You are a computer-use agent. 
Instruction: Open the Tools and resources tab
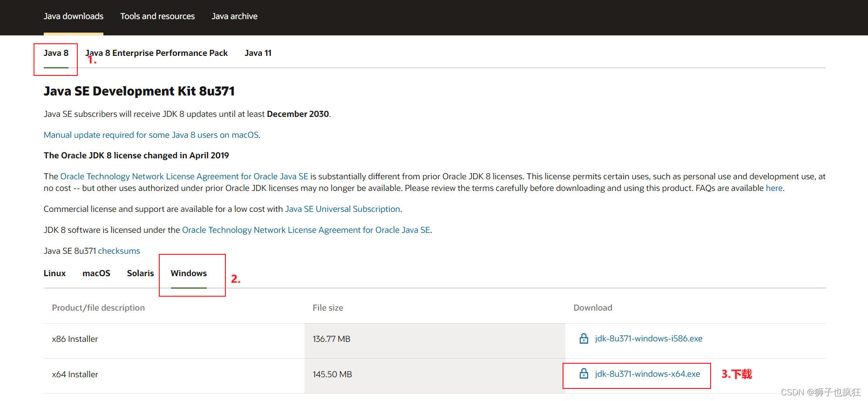pyautogui.click(x=157, y=16)
